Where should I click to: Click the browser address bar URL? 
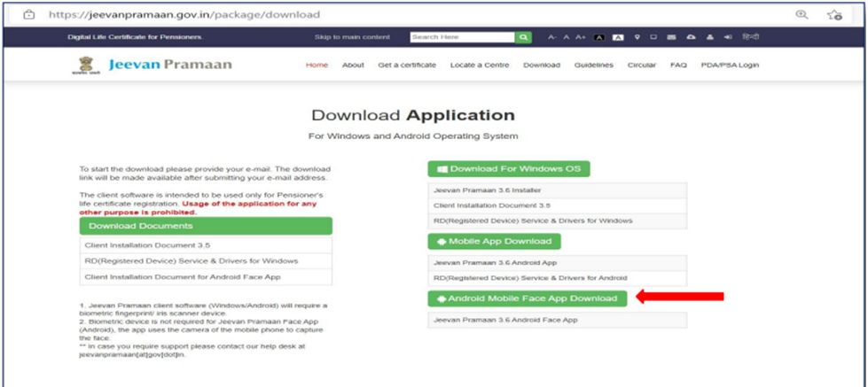coord(184,15)
